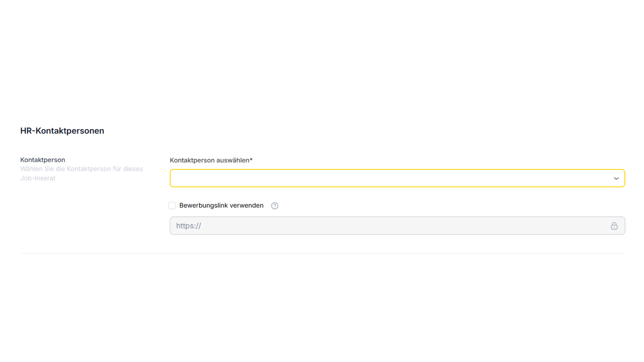Screen dimensions: 644x362
Task: Click the Kontaktperson auswählen* field label
Action: click(211, 160)
